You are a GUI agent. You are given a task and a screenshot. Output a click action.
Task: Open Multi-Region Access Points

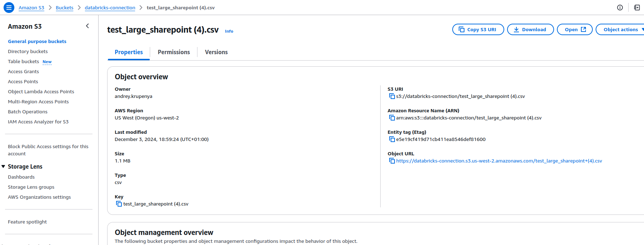(38, 102)
